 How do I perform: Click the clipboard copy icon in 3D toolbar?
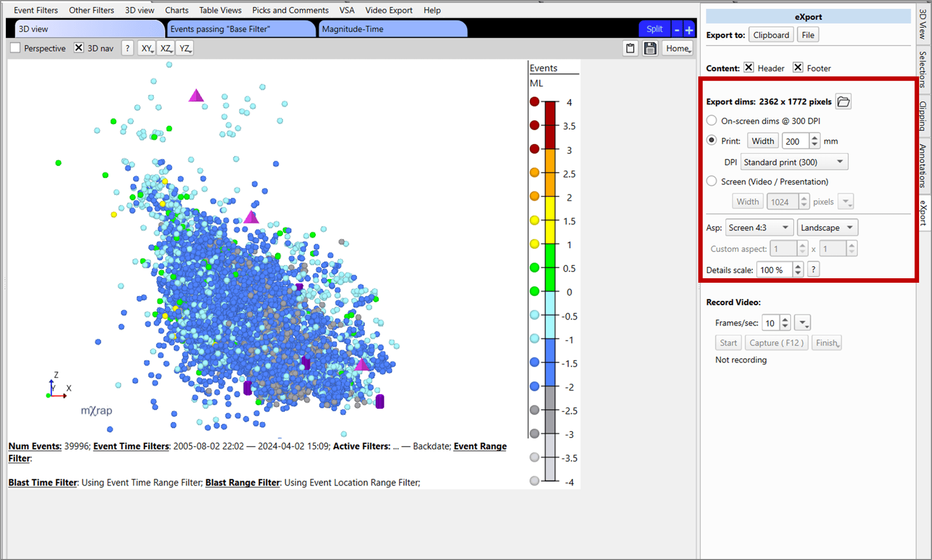630,48
